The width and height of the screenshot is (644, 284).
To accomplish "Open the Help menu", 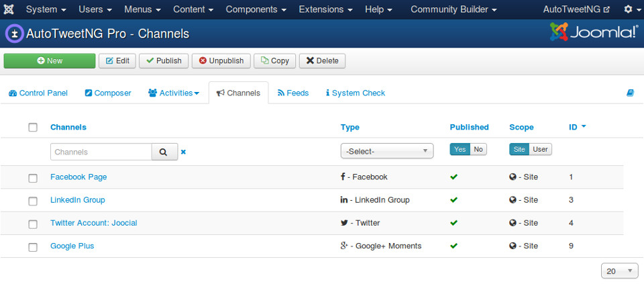I will click(378, 9).
